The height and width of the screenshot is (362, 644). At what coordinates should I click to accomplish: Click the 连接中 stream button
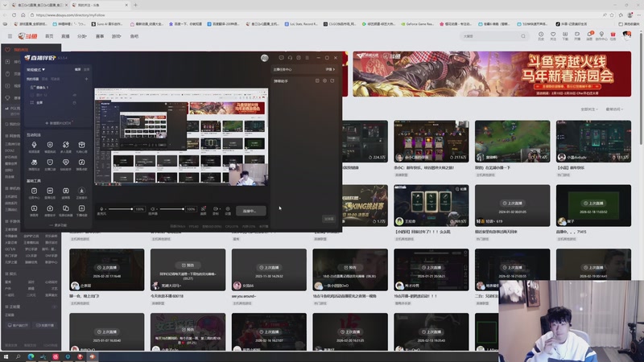(250, 211)
